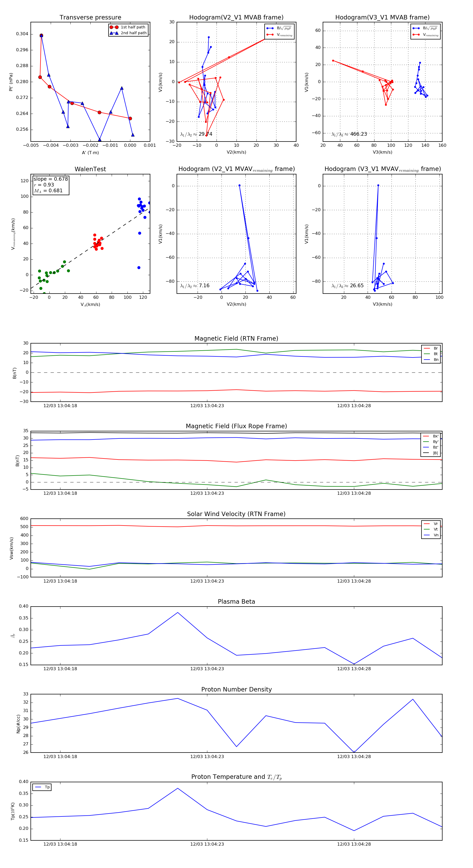
Task: Click the eigenvalue ratio text '26.65'
Action: point(357,286)
